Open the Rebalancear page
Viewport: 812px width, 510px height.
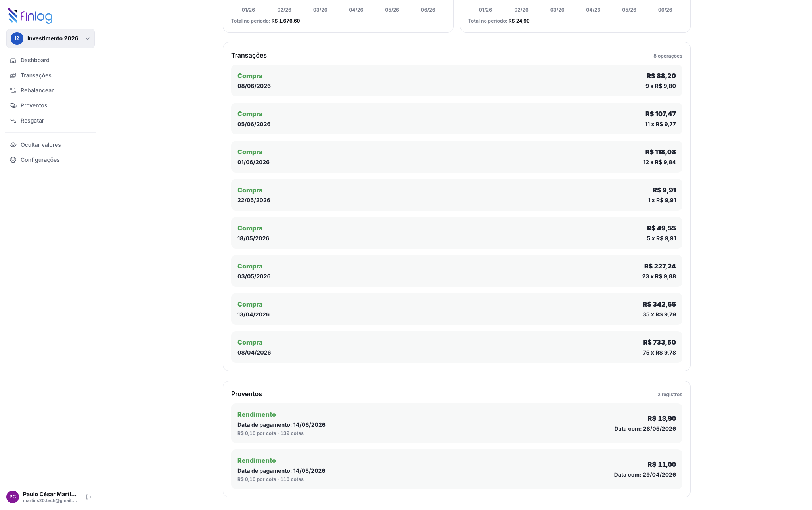[50, 90]
